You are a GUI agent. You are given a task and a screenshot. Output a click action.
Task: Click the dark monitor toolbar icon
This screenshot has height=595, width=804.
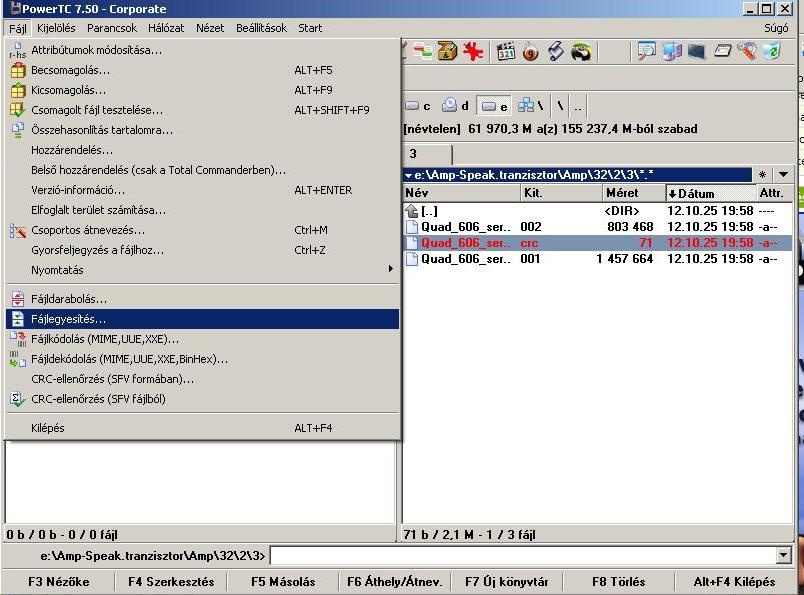[697, 51]
